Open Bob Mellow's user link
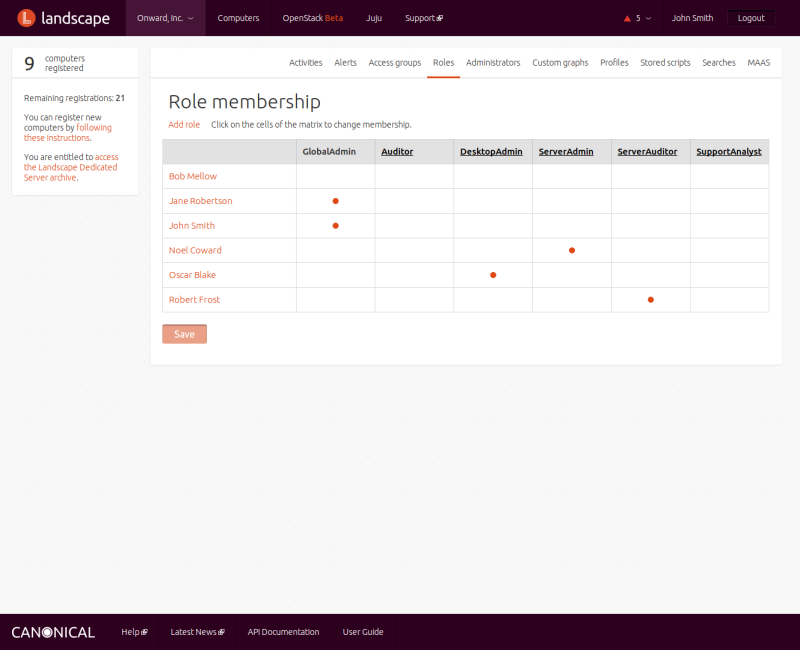 point(193,177)
